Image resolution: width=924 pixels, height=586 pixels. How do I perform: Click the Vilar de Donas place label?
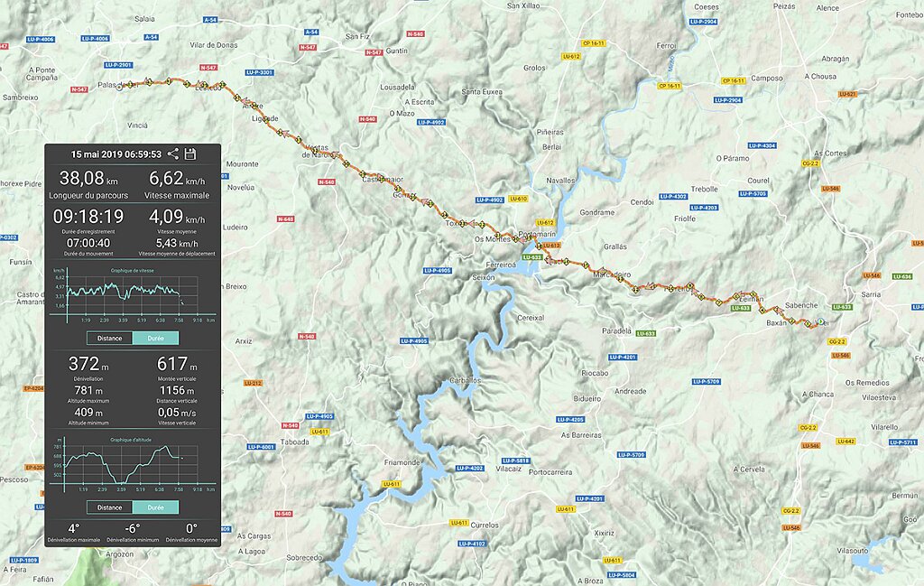[x=213, y=45]
